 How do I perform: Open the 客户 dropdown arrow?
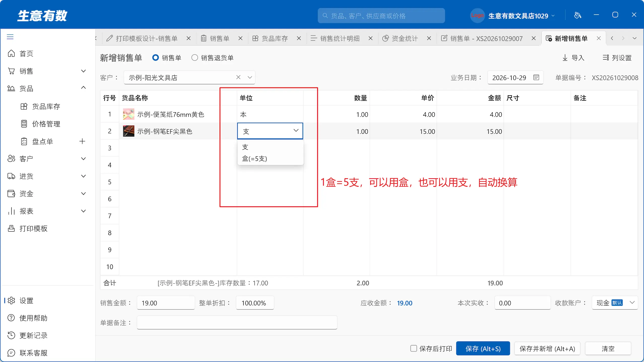tap(250, 77)
